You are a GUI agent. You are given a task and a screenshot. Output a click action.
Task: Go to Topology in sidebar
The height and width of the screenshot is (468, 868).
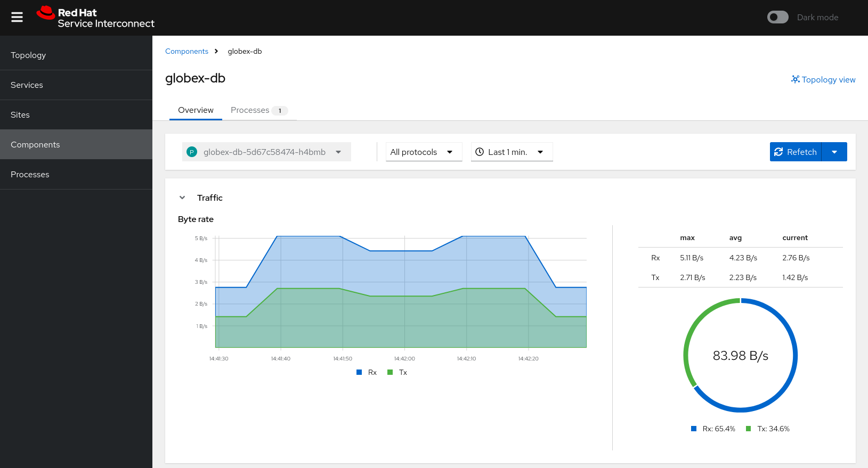tap(76, 55)
